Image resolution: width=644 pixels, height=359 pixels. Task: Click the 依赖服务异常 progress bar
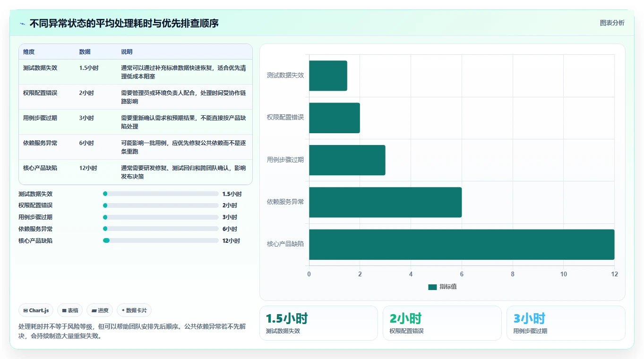tap(161, 229)
